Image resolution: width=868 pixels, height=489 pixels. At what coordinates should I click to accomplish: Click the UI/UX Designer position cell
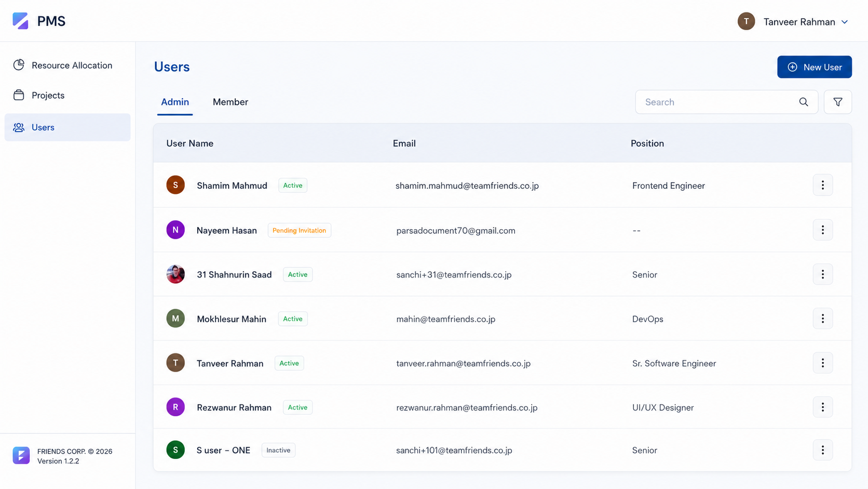pos(662,407)
